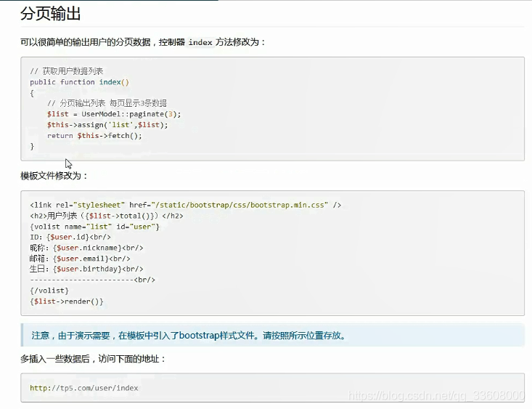532x409 pixels.
Task: Click the closing {/volist} line
Action: coord(49,291)
